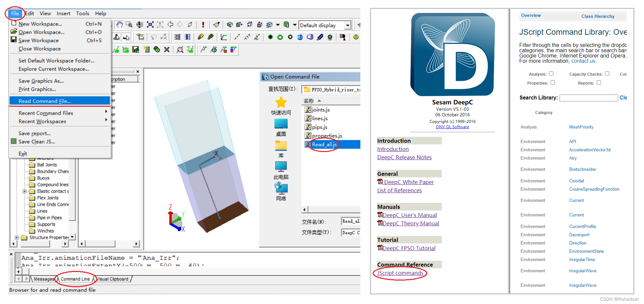644x304 pixels.
Task: Click the back navigation arrow icon
Action: (x=170, y=25)
